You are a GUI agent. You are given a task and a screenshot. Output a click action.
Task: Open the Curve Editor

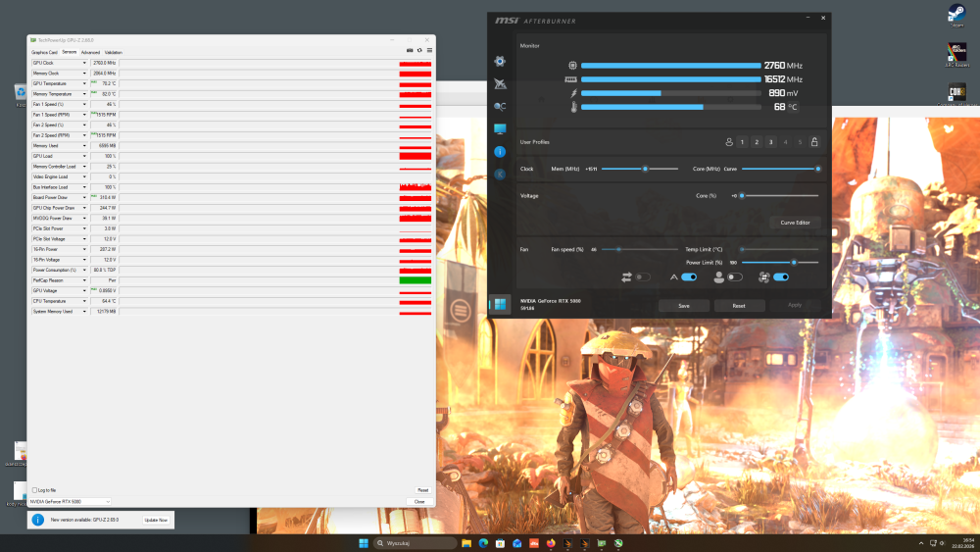coord(795,223)
